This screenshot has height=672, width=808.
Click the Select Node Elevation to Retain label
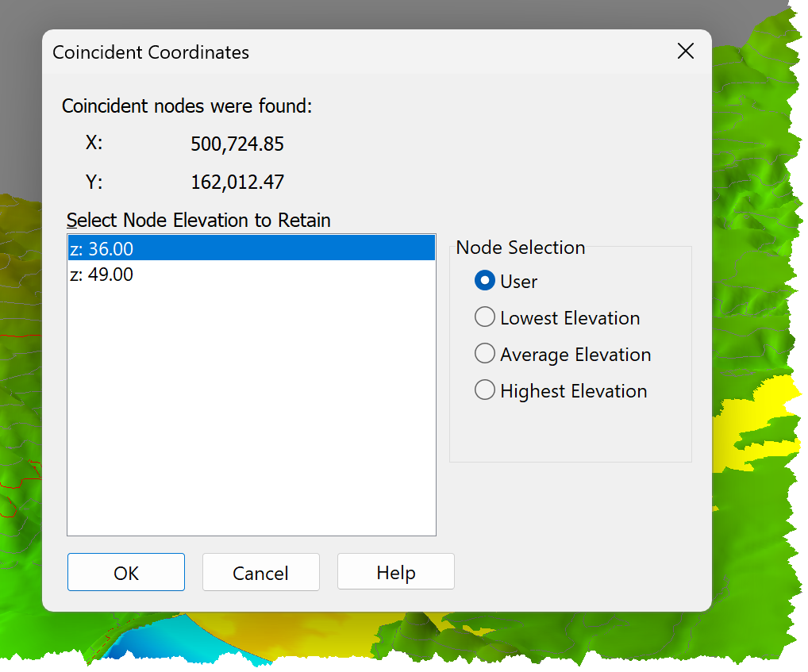(198, 221)
